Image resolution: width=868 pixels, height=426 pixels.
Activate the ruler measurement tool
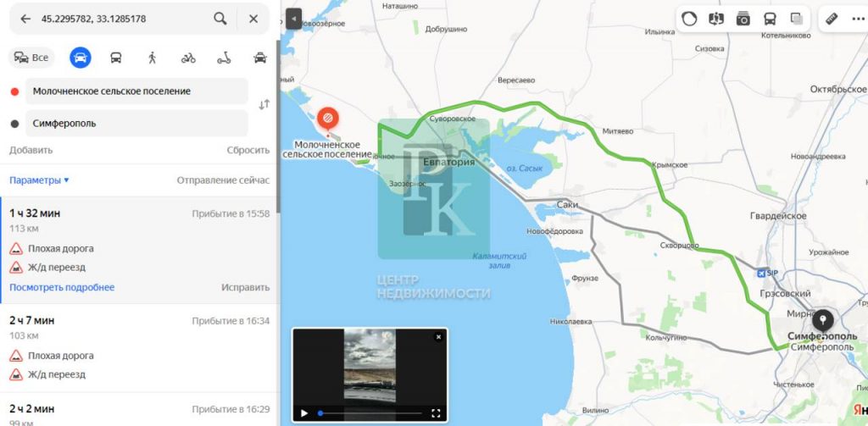click(x=832, y=19)
